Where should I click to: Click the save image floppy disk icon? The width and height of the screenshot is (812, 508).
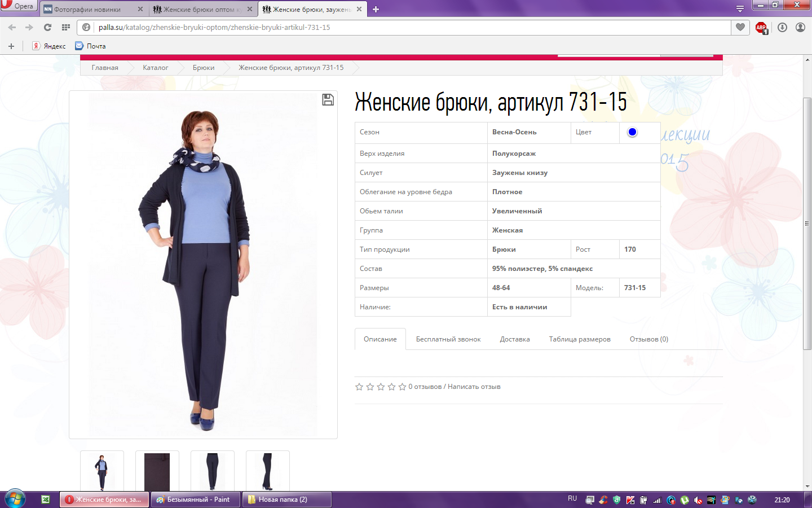pos(328,100)
